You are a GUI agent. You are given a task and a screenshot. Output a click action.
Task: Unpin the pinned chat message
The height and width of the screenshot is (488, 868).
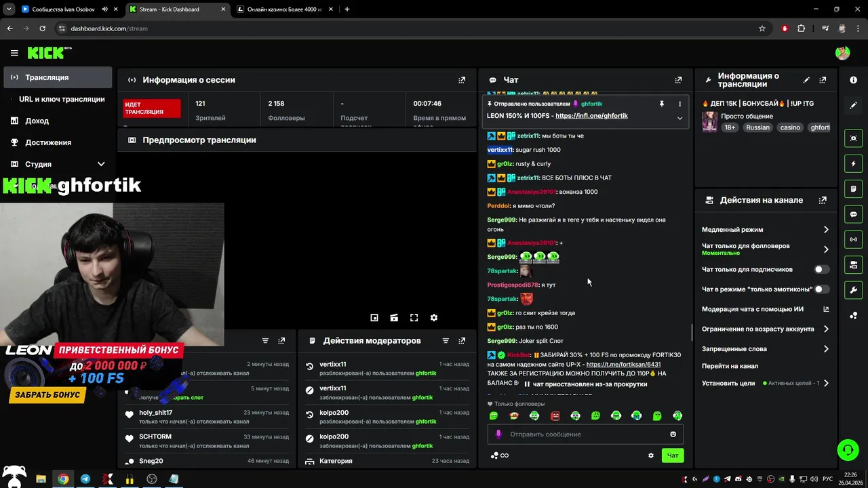[x=661, y=104]
